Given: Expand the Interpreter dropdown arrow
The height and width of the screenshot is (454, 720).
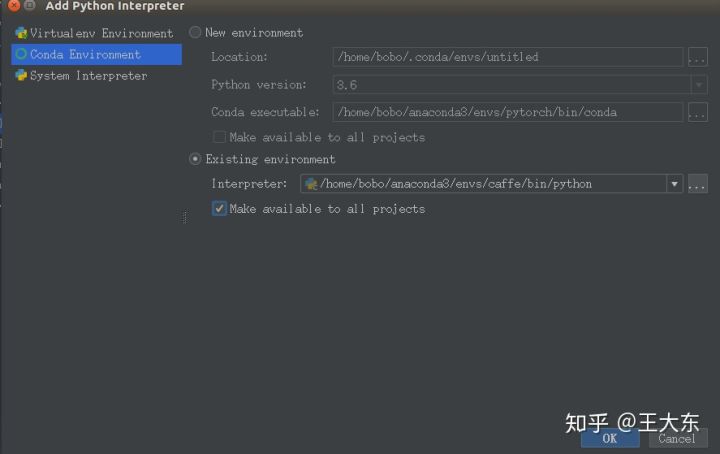Looking at the screenshot, I should click(x=675, y=184).
